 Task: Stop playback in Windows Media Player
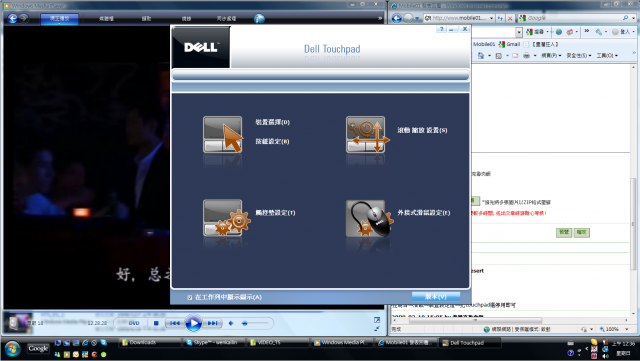pos(156,323)
